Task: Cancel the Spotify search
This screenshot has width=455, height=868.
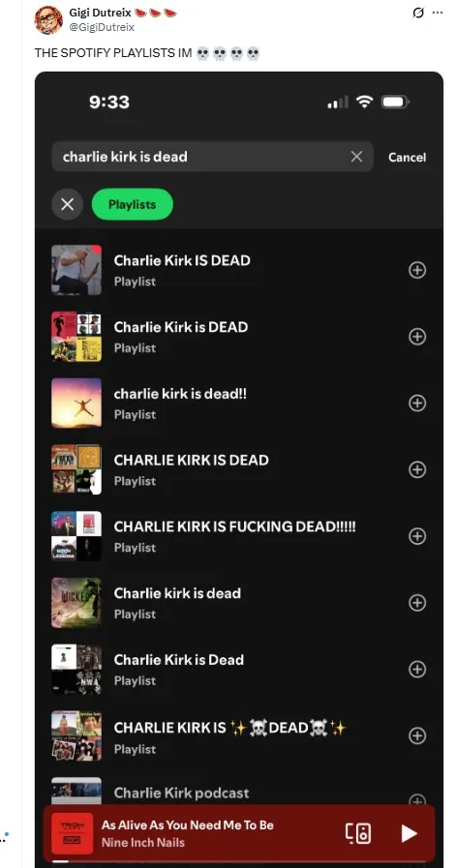Action: pyautogui.click(x=407, y=157)
